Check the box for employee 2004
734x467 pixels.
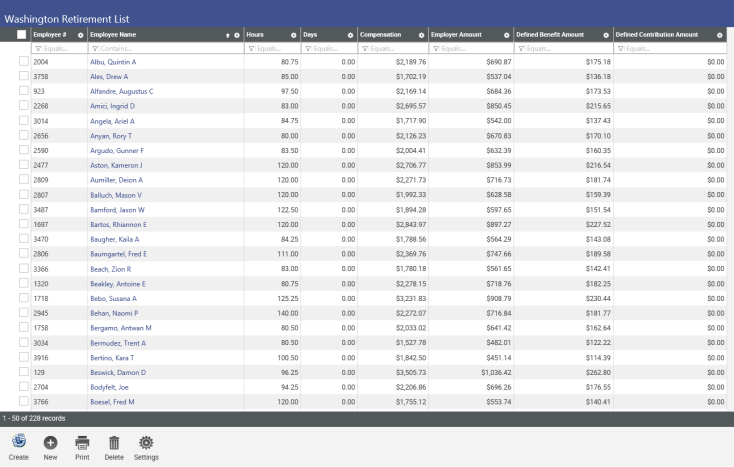tap(23, 62)
